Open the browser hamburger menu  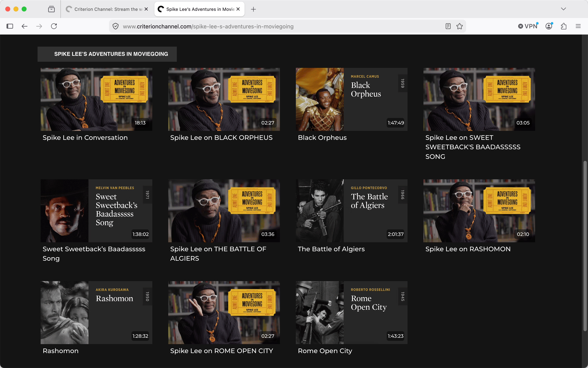click(578, 26)
